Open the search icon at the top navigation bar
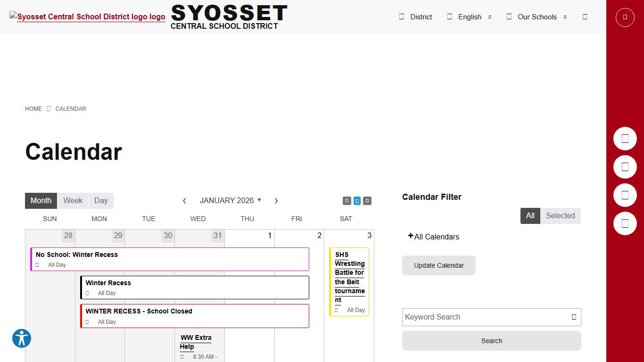644x362 pixels. 585,16
